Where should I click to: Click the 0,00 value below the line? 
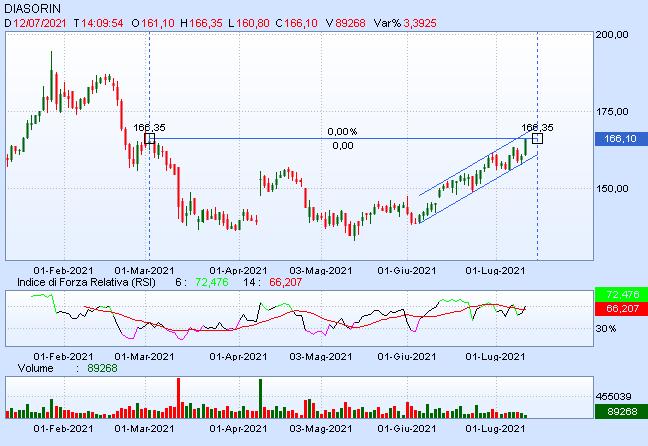tap(343, 145)
